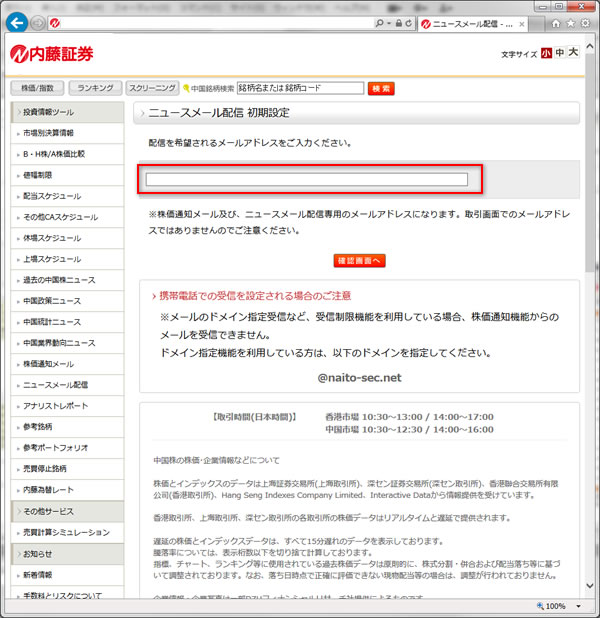Open 中国業界動向ニュース sidebar link

click(67, 343)
